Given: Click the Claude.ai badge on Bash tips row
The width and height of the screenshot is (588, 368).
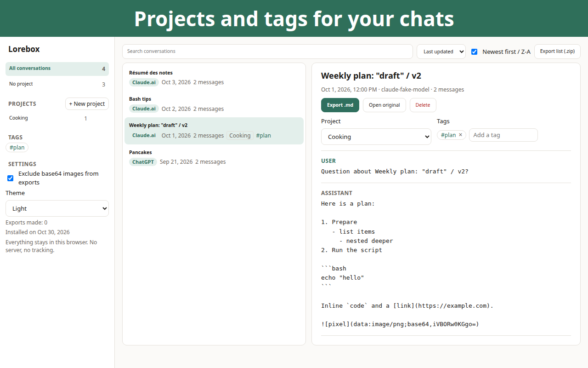Looking at the screenshot, I should [144, 109].
